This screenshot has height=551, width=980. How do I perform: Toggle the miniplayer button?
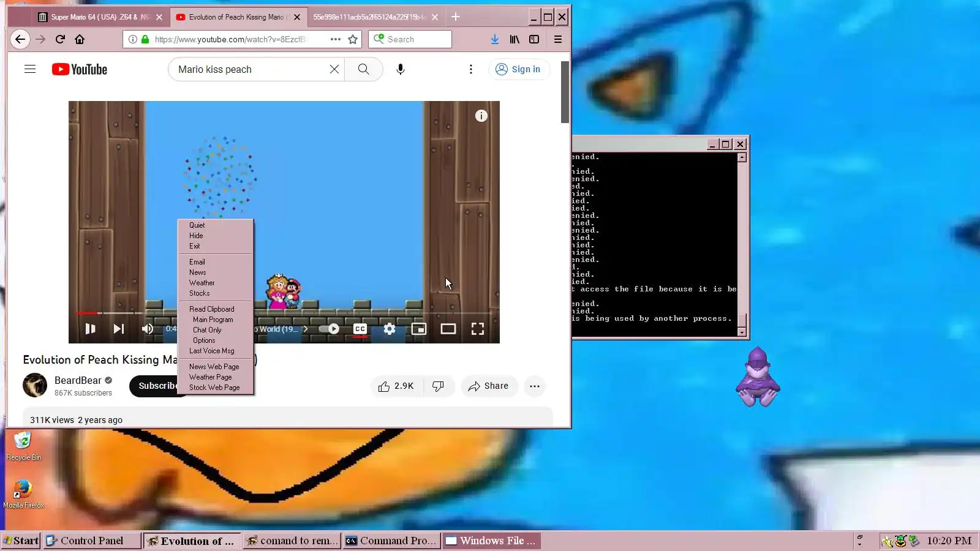[x=419, y=329]
